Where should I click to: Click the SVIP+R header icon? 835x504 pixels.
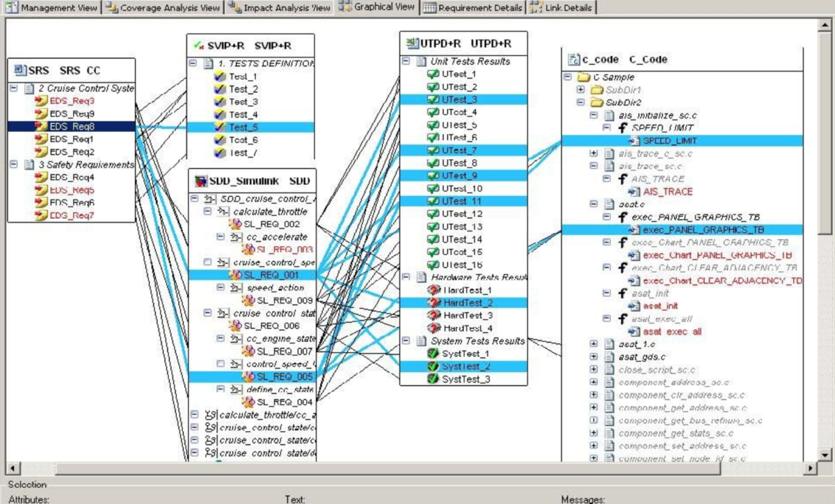click(x=198, y=46)
